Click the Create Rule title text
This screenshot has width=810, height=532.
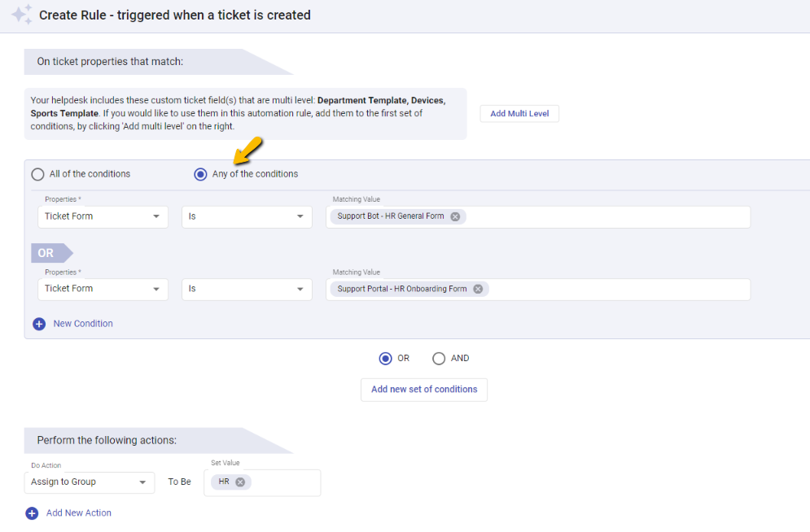[174, 15]
